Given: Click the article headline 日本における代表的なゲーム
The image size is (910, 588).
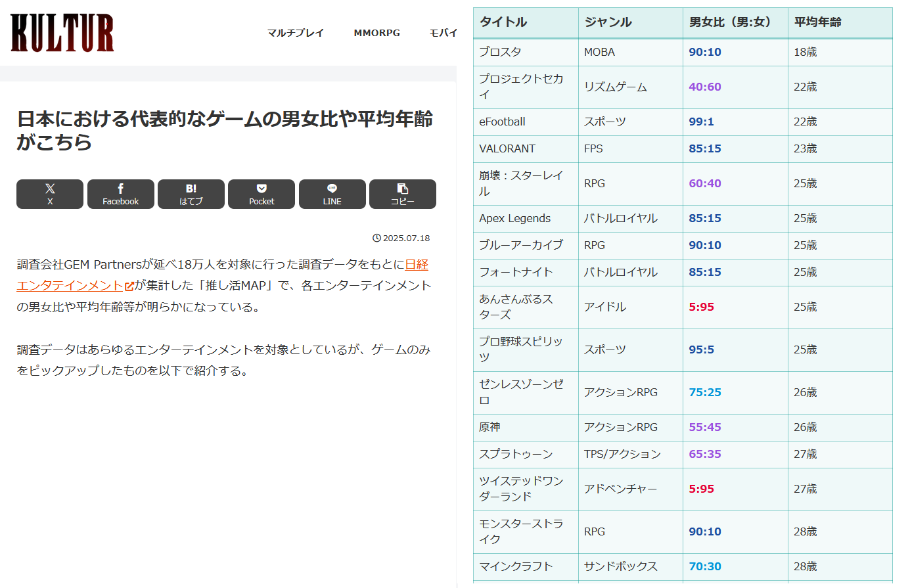Looking at the screenshot, I should (x=225, y=130).
